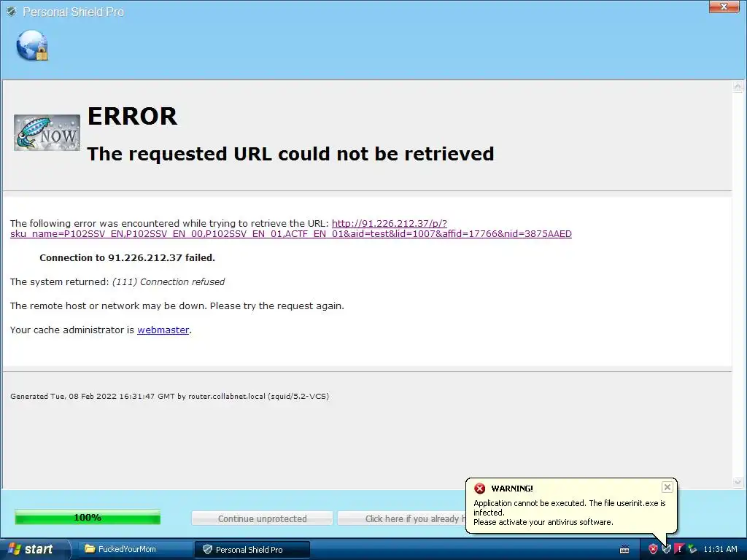Image resolution: width=747 pixels, height=560 pixels.
Task: Click the 'Generated Tue, 08 Feb 2022' footer text
Action: coord(169,396)
